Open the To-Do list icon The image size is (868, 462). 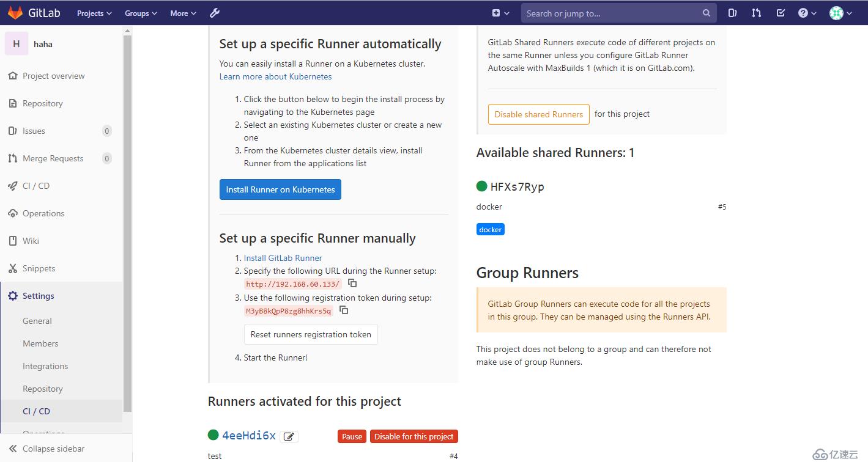(781, 13)
